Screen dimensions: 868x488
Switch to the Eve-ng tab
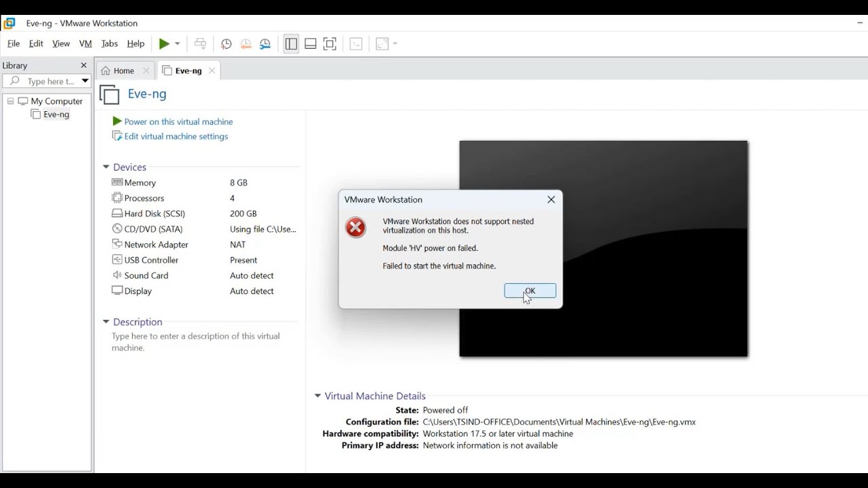[x=188, y=70]
